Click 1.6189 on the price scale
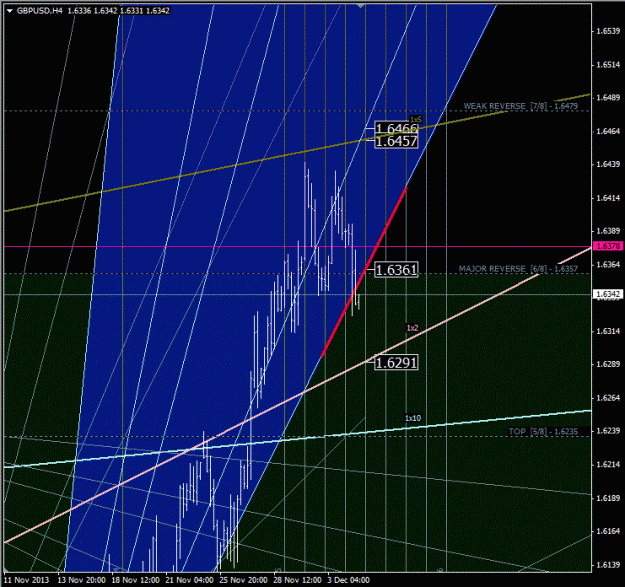 click(x=608, y=498)
